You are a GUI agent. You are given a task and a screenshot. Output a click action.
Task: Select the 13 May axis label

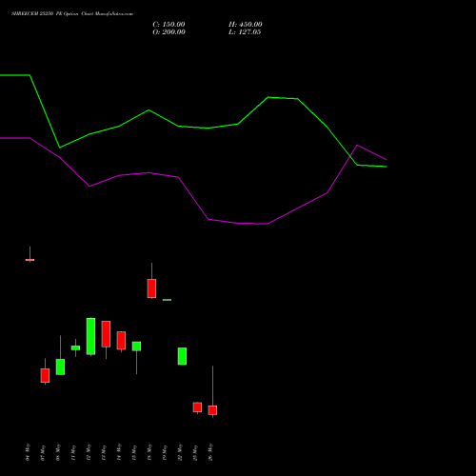click(x=104, y=452)
